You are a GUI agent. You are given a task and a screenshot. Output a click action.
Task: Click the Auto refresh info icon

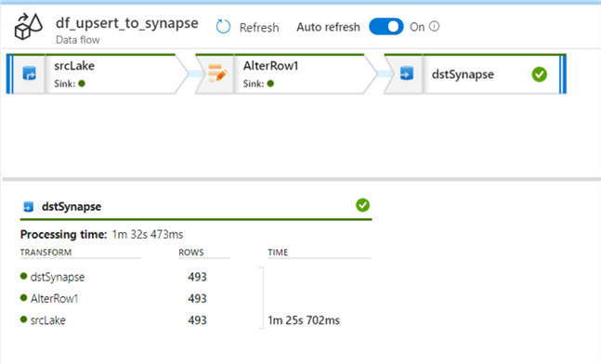click(x=435, y=26)
